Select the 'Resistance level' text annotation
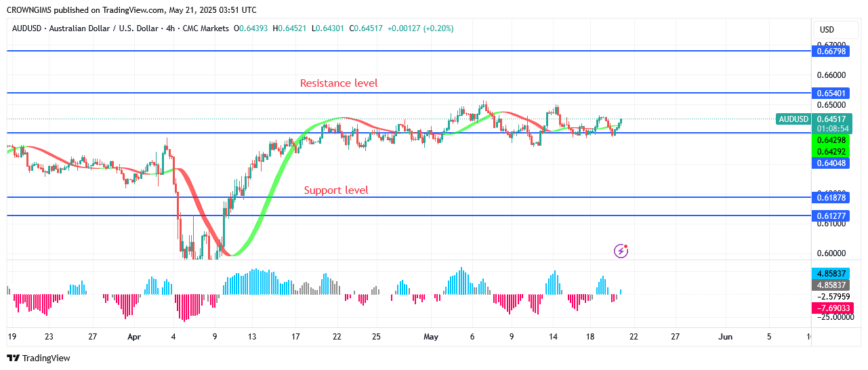 [x=339, y=83]
